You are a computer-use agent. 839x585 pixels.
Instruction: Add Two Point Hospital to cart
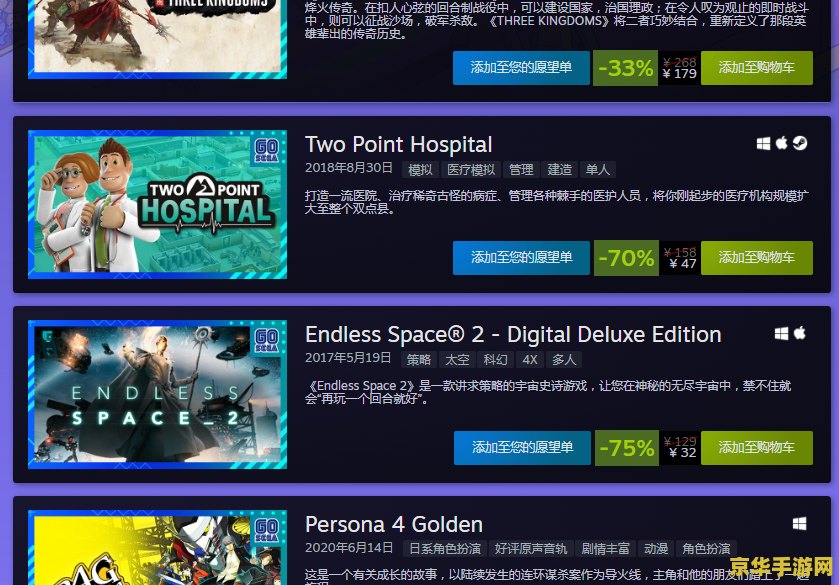[757, 257]
